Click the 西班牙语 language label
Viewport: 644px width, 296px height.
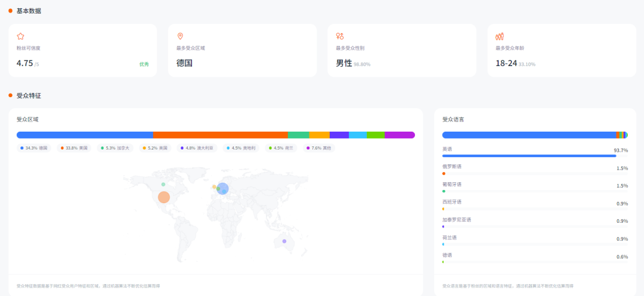pos(452,202)
